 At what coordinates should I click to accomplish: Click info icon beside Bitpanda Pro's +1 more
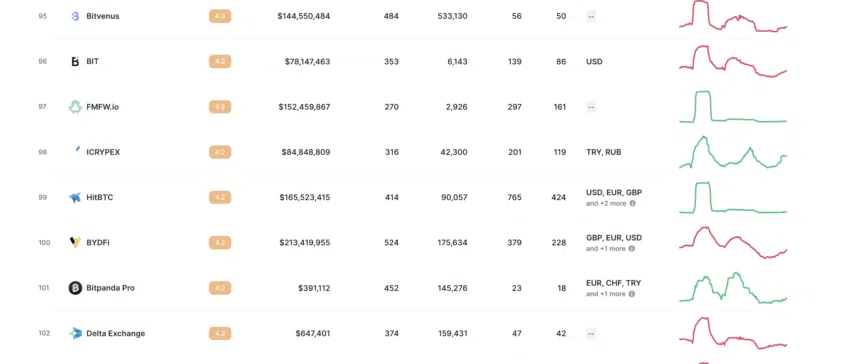pyautogui.click(x=632, y=293)
